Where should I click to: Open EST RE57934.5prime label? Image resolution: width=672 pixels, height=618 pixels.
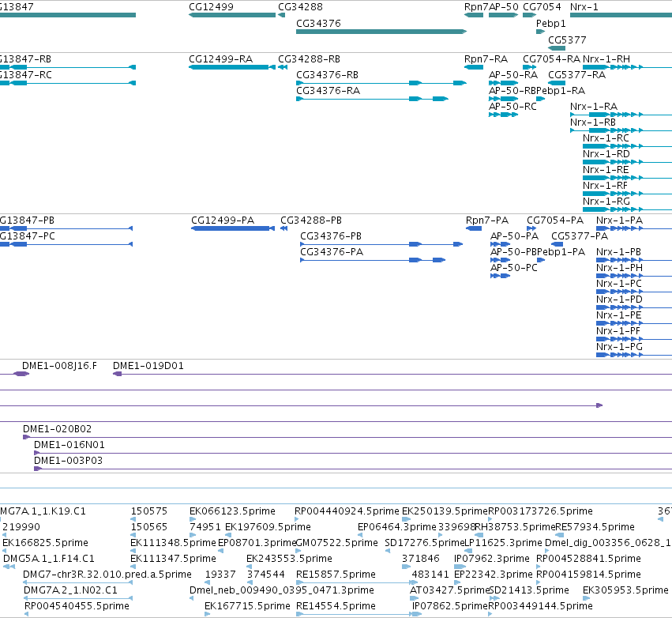tap(595, 527)
